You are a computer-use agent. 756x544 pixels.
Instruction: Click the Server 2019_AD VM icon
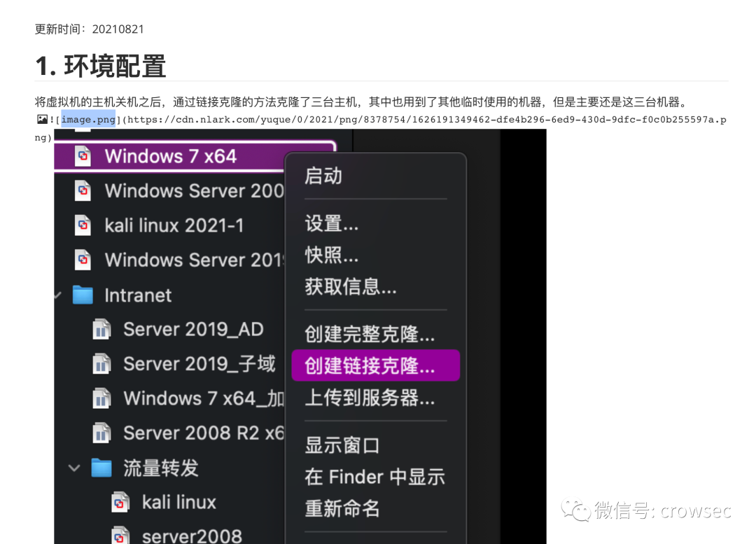pyautogui.click(x=101, y=329)
